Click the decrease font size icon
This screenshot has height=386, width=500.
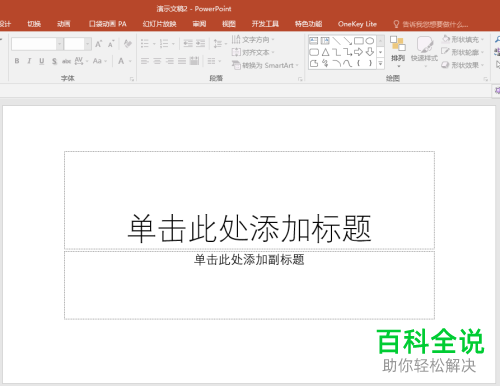pyautogui.click(x=111, y=44)
